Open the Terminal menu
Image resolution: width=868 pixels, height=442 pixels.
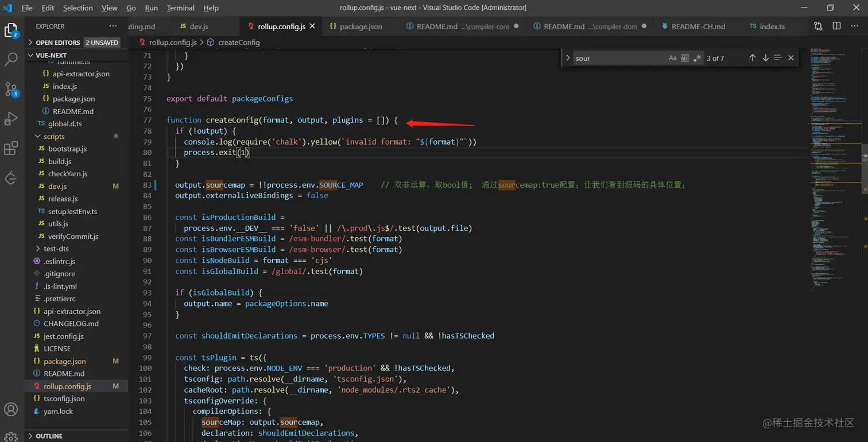pyautogui.click(x=181, y=8)
